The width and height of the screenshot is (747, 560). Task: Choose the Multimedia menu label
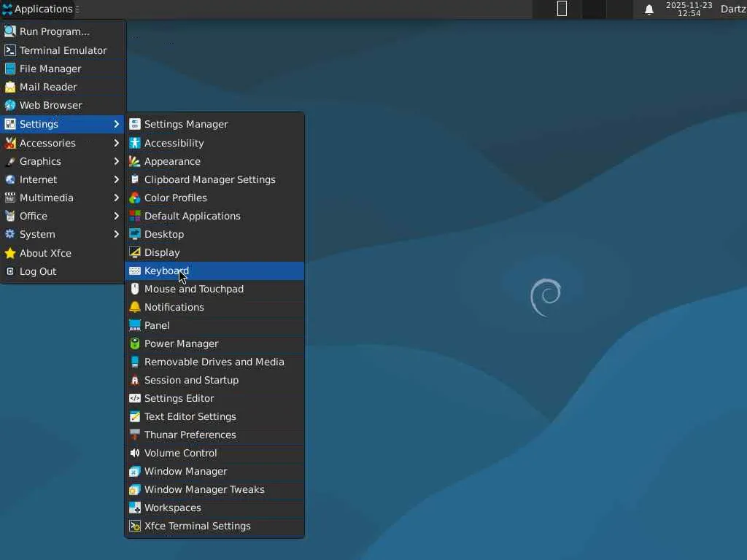tap(47, 198)
